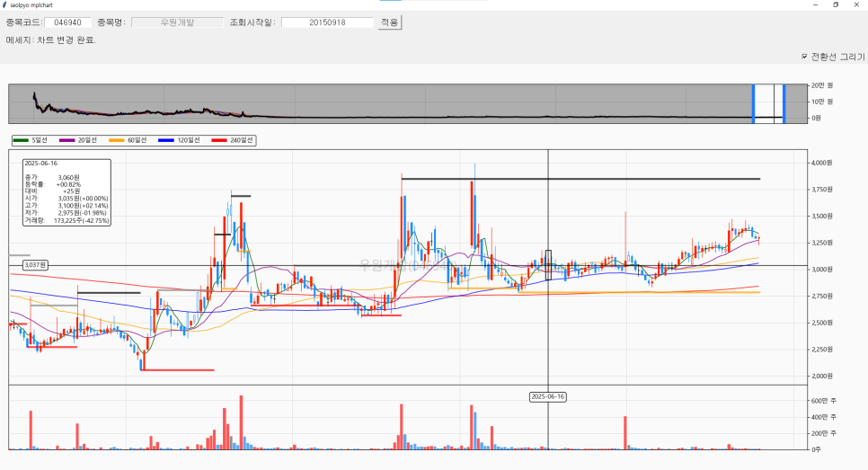Click the 적용 apply button
The width and height of the screenshot is (868, 470).
(390, 22)
